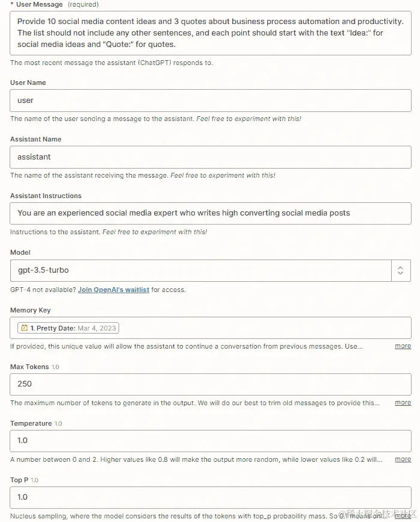
Task: Click the 'User Message' field label
Action: tap(39, 4)
